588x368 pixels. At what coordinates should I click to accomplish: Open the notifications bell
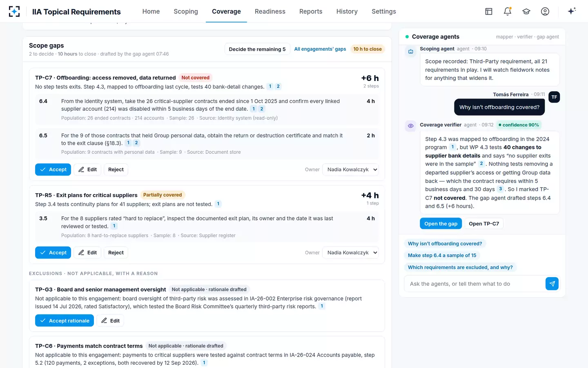[508, 11]
